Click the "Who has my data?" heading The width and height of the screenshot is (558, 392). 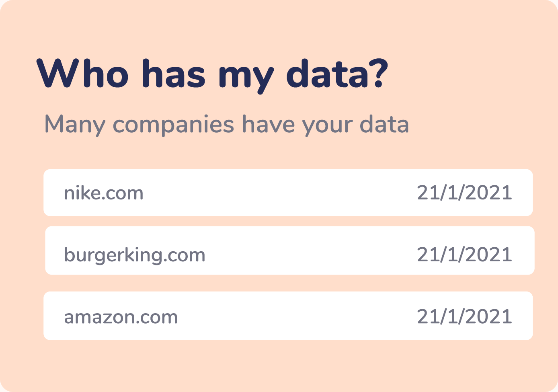(212, 74)
